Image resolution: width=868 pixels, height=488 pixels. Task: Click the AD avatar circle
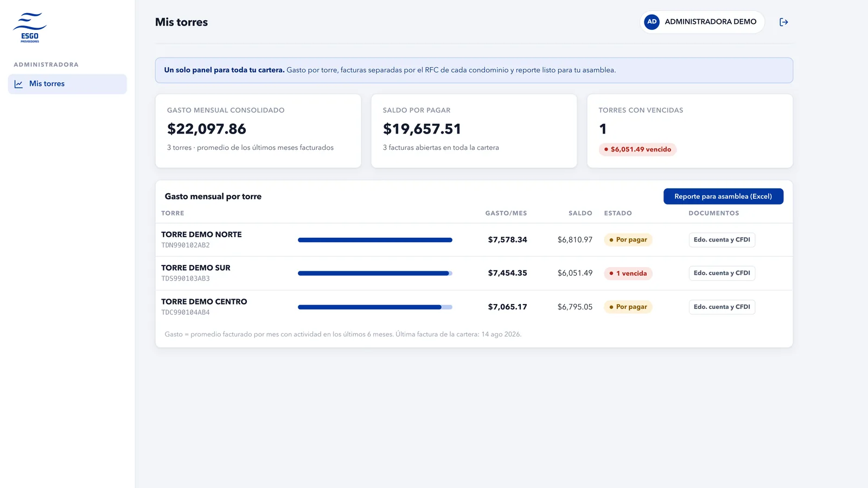(652, 22)
